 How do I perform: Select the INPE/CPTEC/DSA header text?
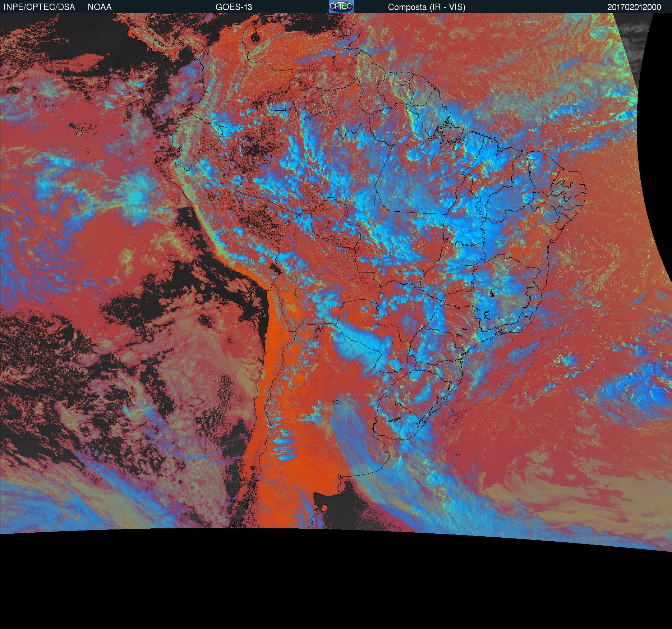(x=39, y=7)
